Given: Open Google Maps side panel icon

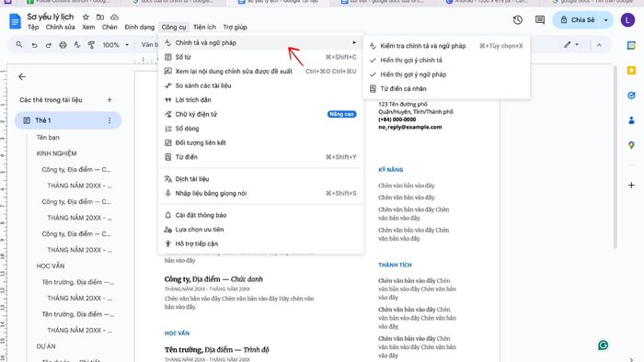Looking at the screenshot, I should (x=631, y=145).
